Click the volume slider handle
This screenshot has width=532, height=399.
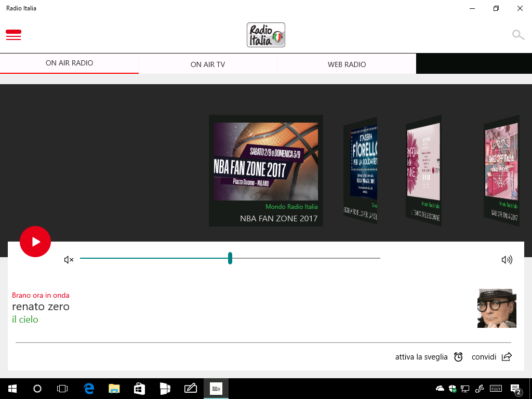230,258
